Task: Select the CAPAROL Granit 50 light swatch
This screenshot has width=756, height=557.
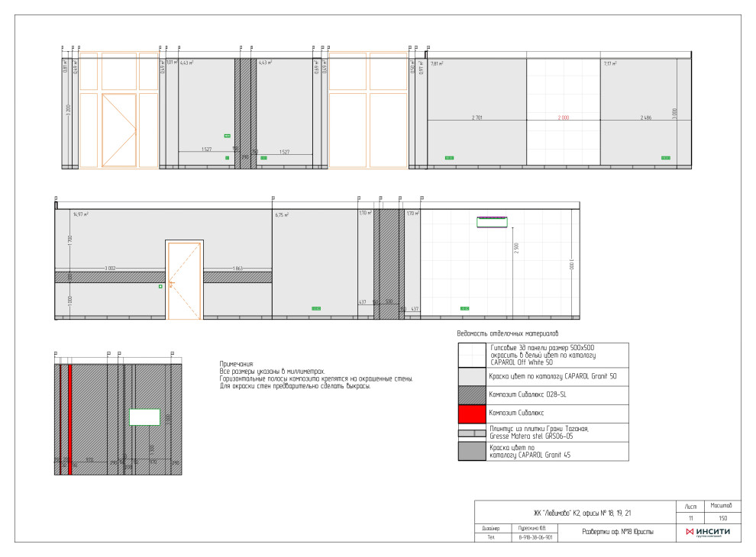Action: pyautogui.click(x=471, y=376)
